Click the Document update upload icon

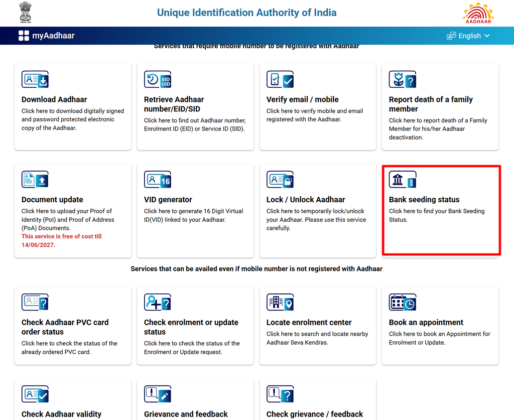(x=35, y=180)
